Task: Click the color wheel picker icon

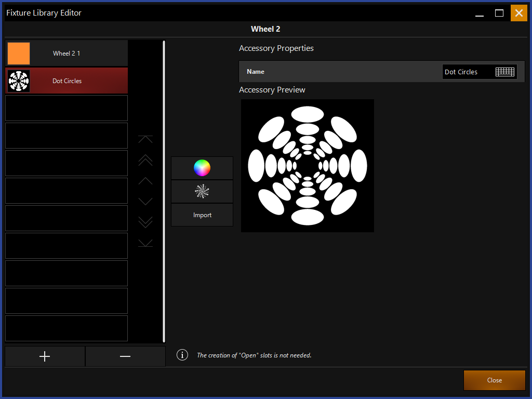Action: pos(202,168)
